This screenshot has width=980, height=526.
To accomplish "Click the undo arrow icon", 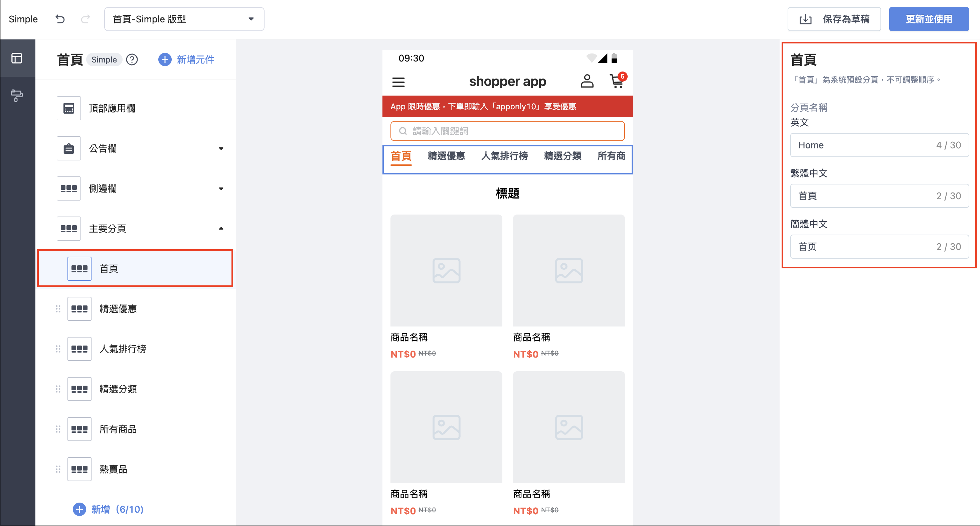I will point(60,19).
